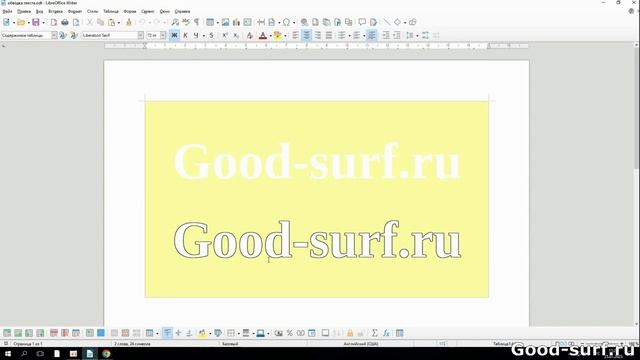The width and height of the screenshot is (640, 360).
Task: Open the formula fx icon in the table toolbar
Action: tap(386, 333)
